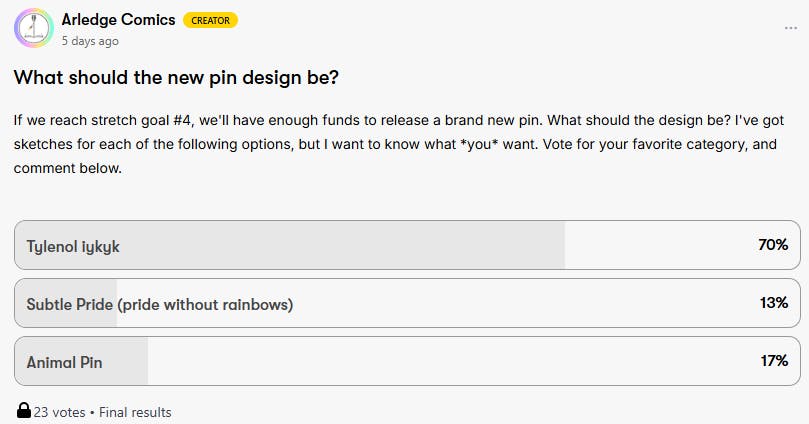Select the 'Tylenol iykyk' poll option

pyautogui.click(x=73, y=246)
